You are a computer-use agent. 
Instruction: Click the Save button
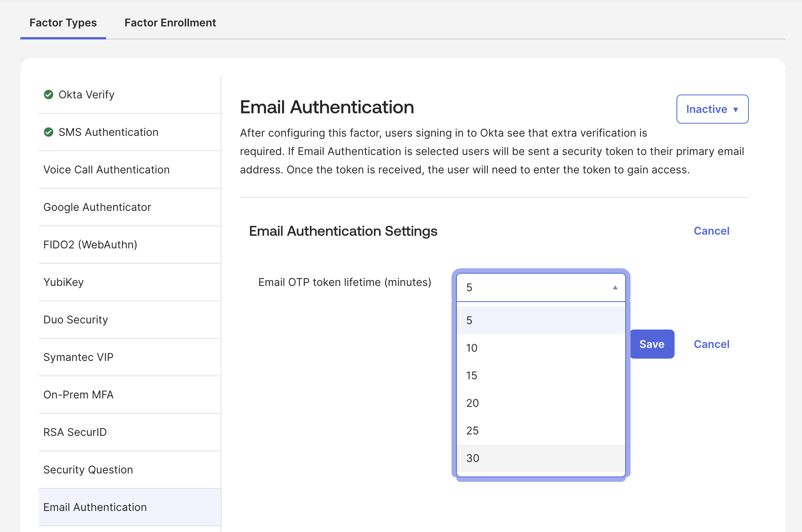[652, 344]
